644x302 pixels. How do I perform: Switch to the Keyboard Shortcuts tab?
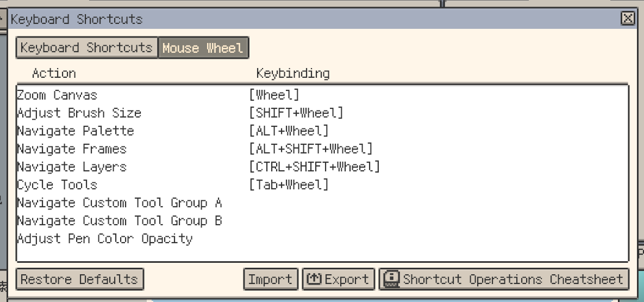click(86, 48)
